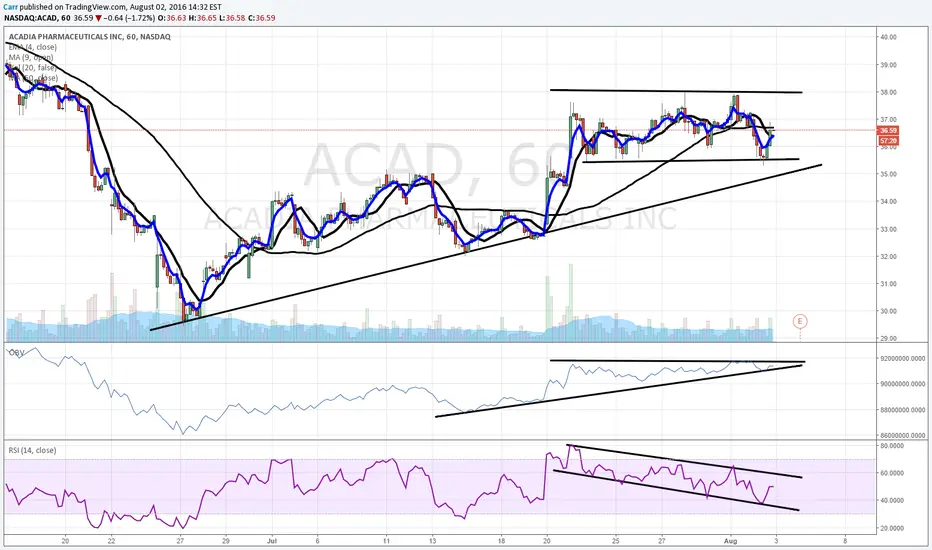The height and width of the screenshot is (550, 932).
Task: Click the H:36.65 high value
Action: click(x=203, y=18)
